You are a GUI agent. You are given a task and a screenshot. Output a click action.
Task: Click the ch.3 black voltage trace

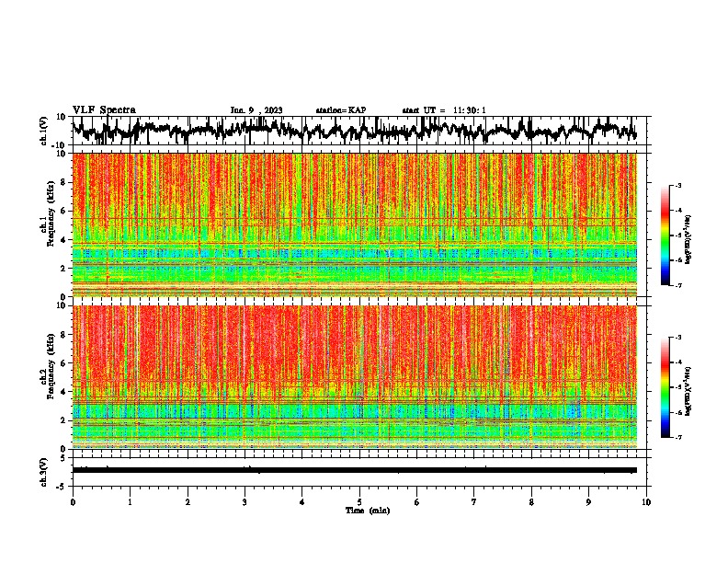355,470
